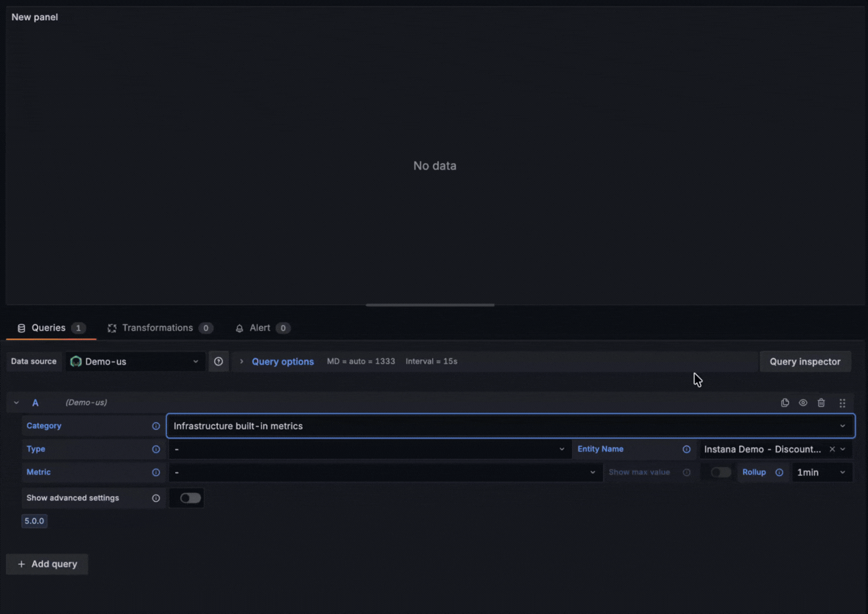Click the Add query button

(x=47, y=564)
